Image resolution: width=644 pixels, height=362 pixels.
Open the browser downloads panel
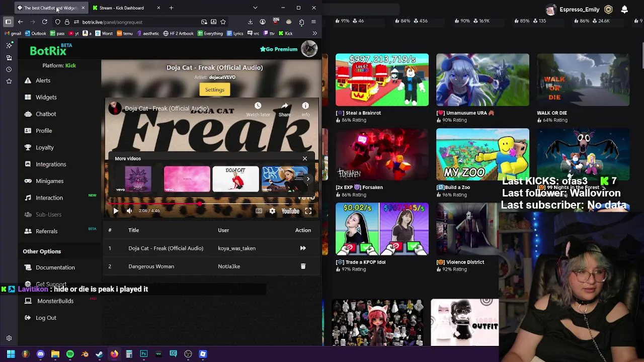(250, 22)
